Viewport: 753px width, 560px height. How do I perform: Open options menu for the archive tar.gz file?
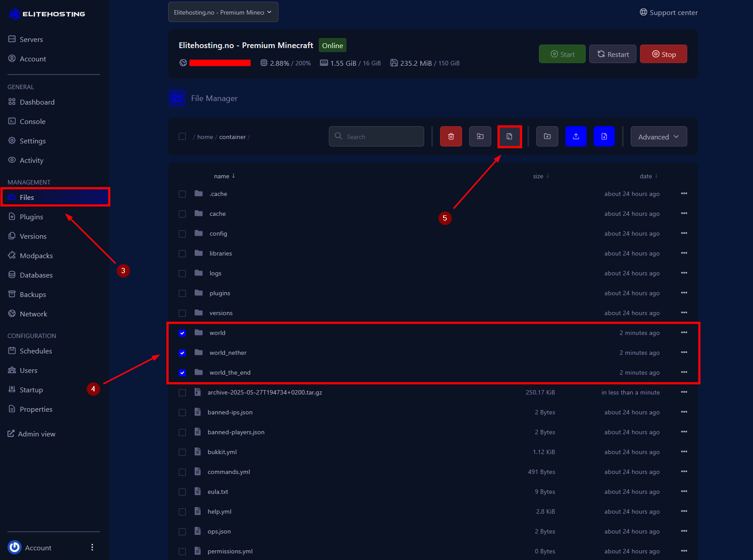[684, 392]
